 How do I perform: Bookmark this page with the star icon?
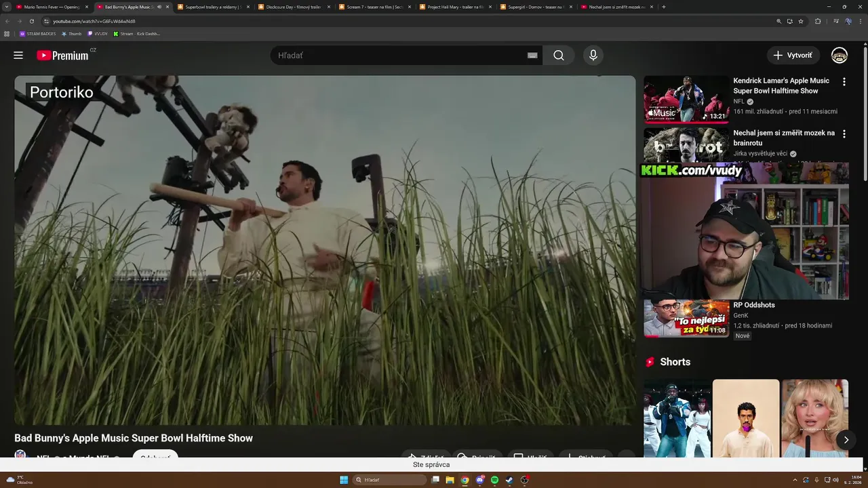click(801, 21)
